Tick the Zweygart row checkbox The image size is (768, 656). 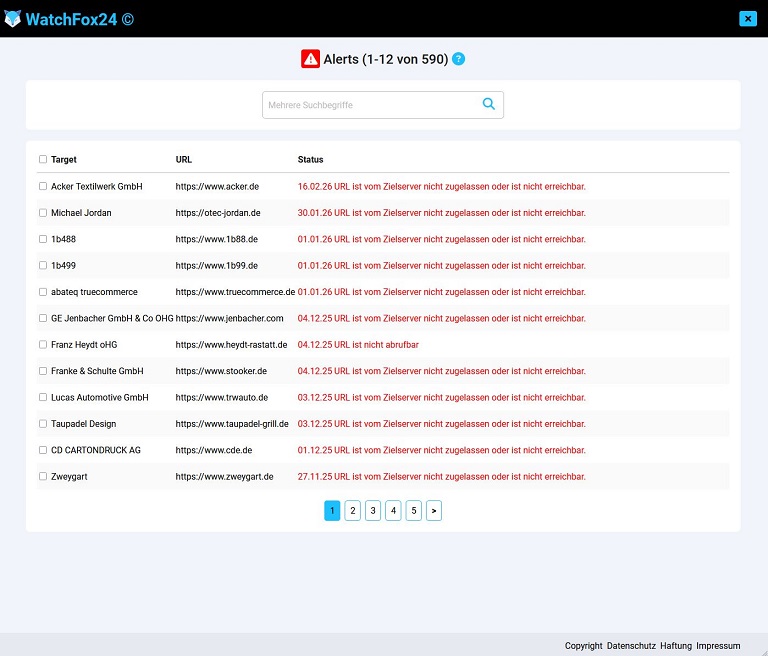coord(43,476)
